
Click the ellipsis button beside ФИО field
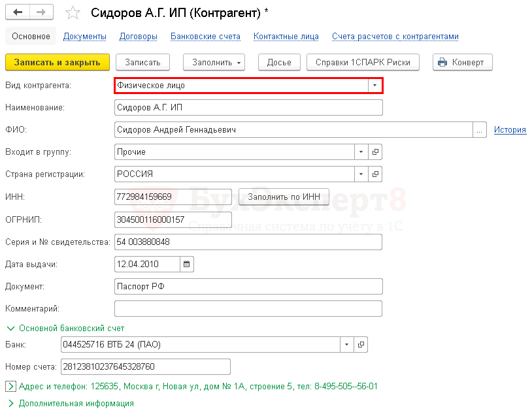(480, 130)
